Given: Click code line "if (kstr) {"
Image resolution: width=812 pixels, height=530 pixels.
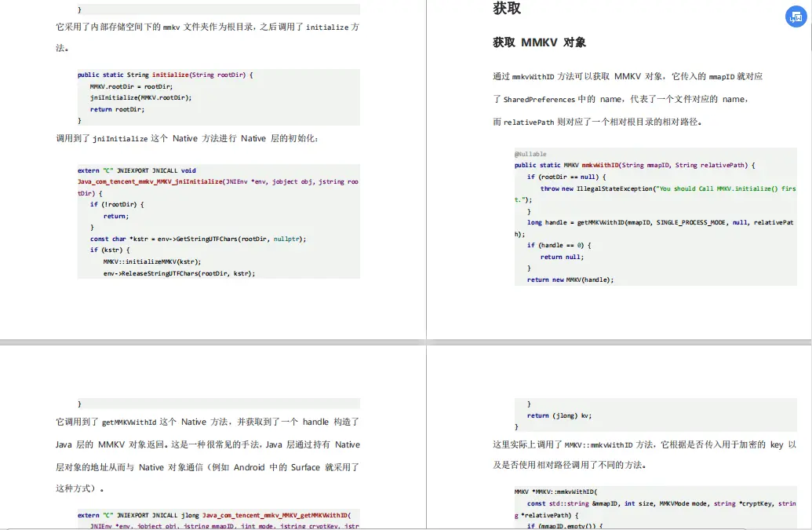Looking at the screenshot, I should 110,250.
